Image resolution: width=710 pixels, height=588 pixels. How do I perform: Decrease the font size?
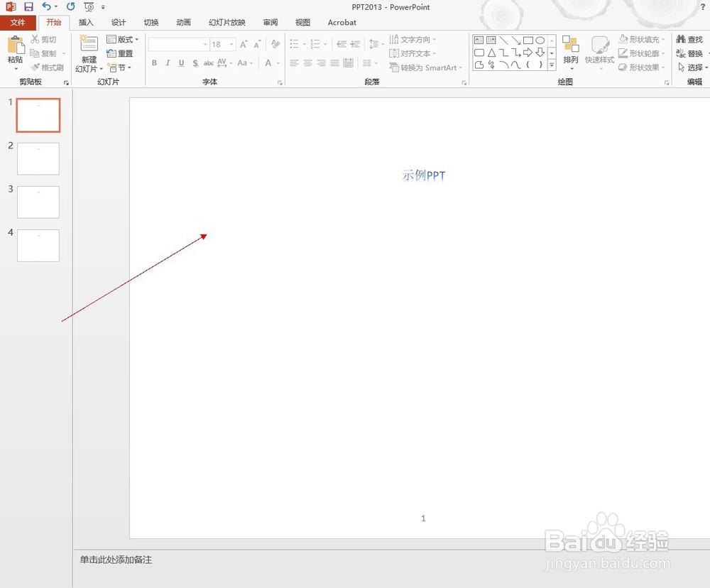point(257,44)
